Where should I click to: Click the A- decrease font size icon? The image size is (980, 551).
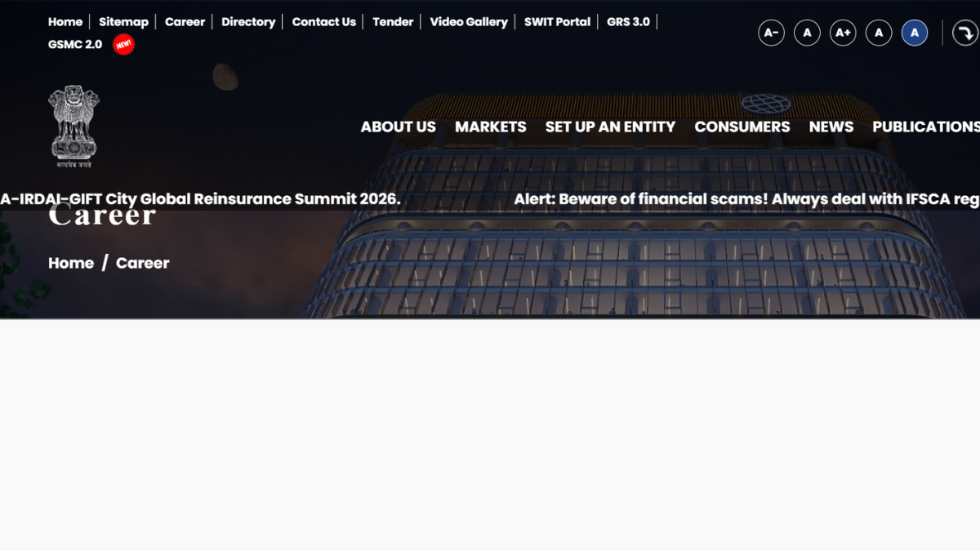click(x=771, y=33)
